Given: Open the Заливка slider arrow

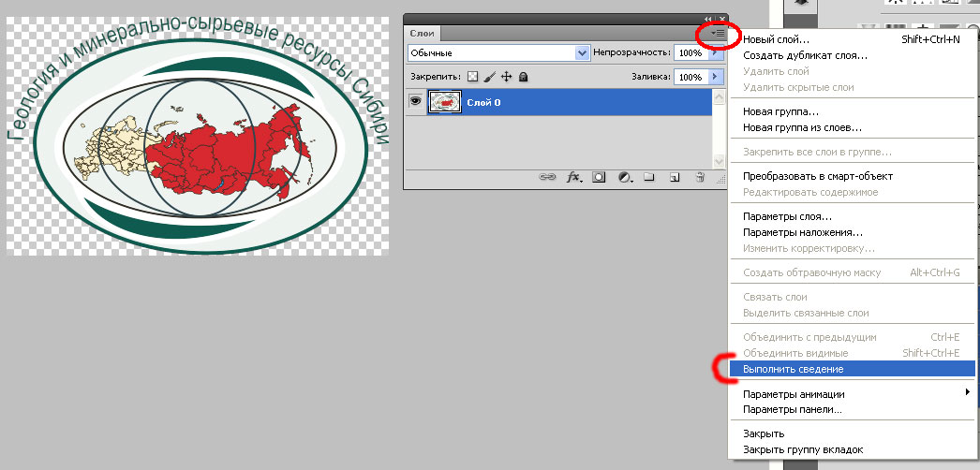Looking at the screenshot, I should [717, 77].
